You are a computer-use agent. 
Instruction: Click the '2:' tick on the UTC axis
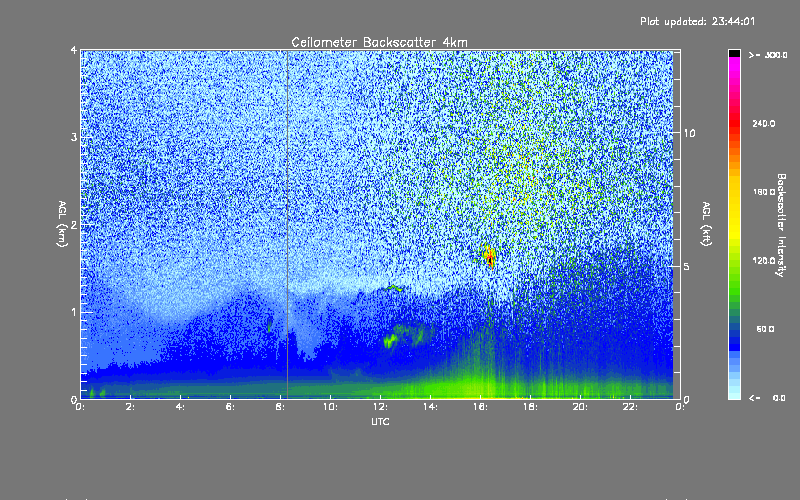(x=131, y=407)
